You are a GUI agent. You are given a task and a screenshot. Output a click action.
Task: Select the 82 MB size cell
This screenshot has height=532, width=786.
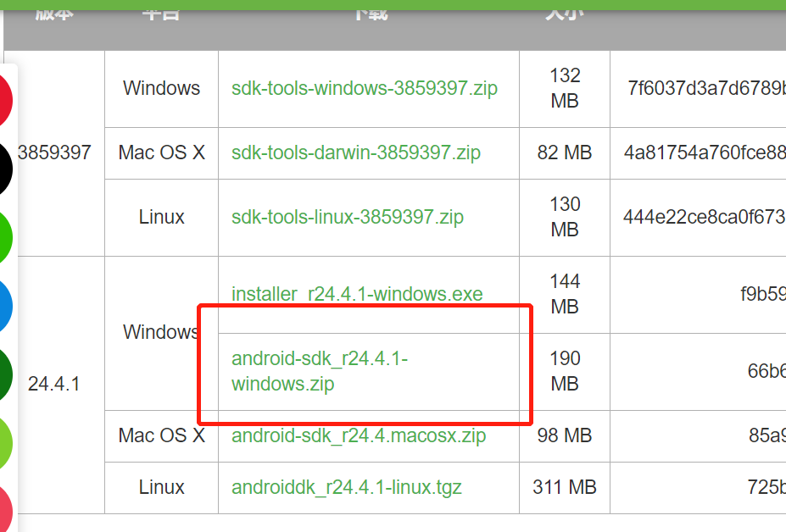[x=565, y=152]
